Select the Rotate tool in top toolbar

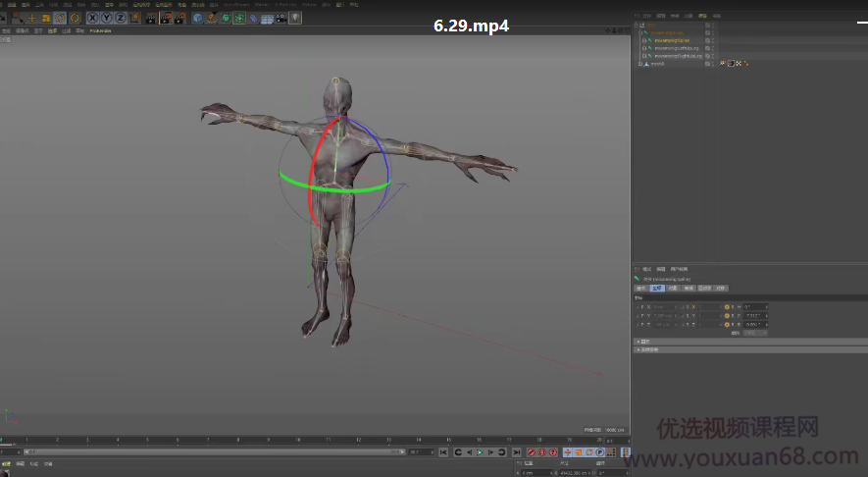tap(60, 18)
